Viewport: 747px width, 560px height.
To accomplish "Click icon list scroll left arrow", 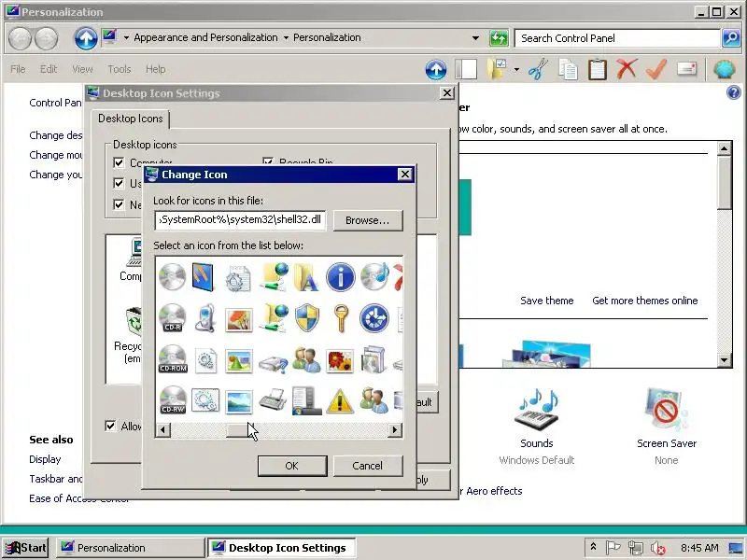I will (x=162, y=430).
